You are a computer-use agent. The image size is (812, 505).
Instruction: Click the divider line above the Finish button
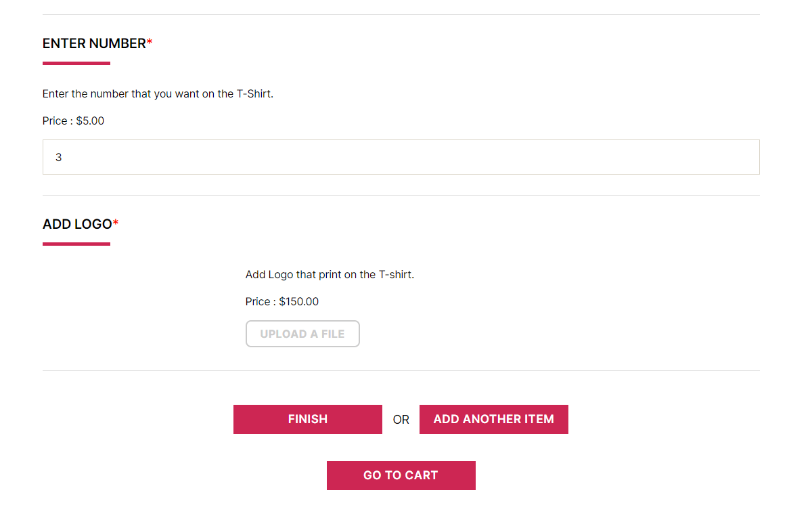pyautogui.click(x=401, y=370)
